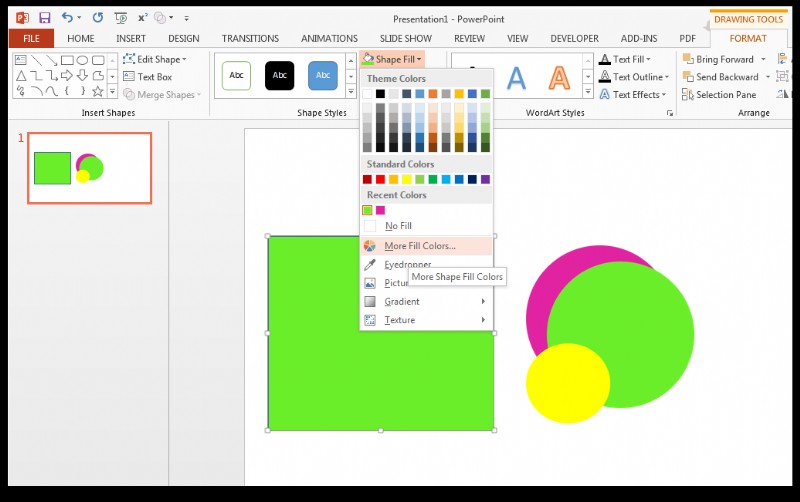Open the FILE tab
Image resolution: width=800 pixels, height=502 pixels.
coord(31,38)
